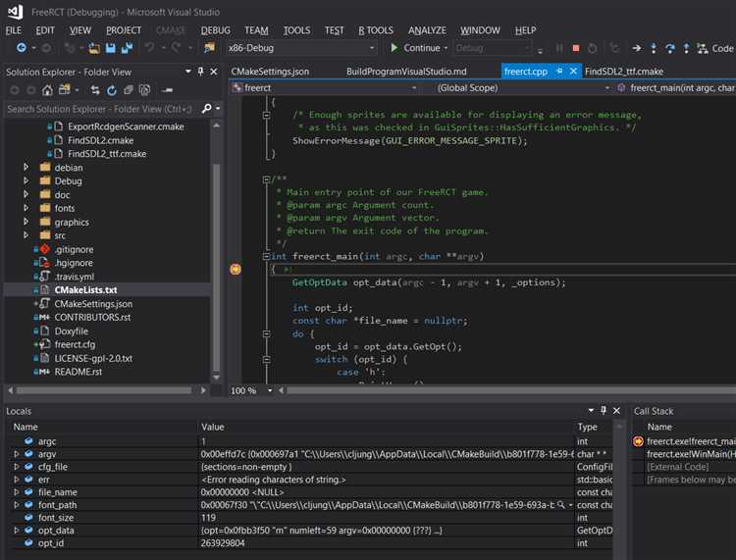Close the freerct.cpp tab
Screen dimensions: 736x560
[573, 72]
